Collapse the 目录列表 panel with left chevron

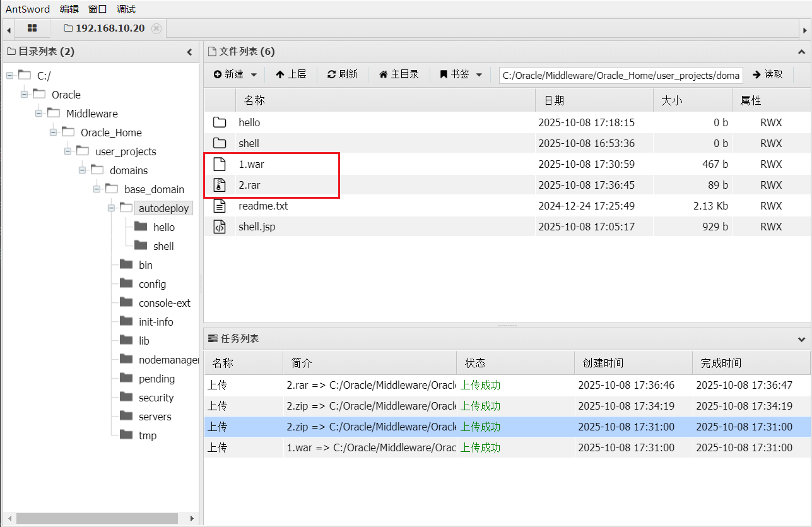pos(189,52)
